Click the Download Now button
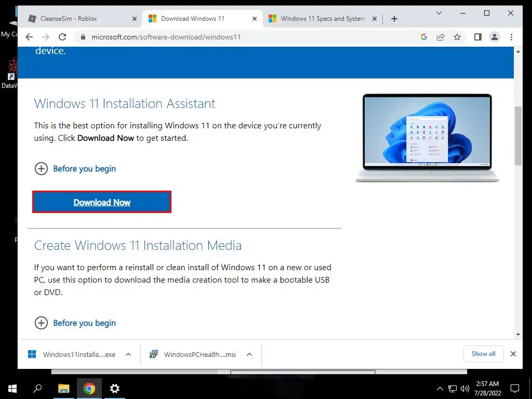This screenshot has width=532, height=399. click(x=102, y=202)
